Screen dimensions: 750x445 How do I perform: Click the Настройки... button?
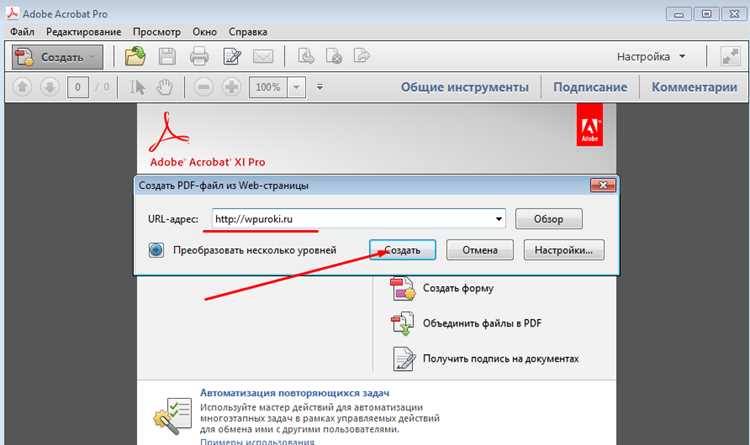[x=563, y=250]
